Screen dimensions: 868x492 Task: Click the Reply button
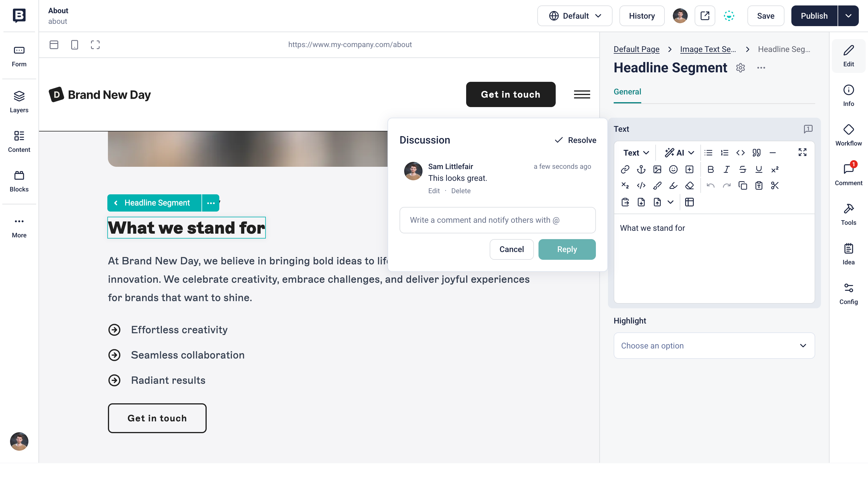(x=567, y=249)
